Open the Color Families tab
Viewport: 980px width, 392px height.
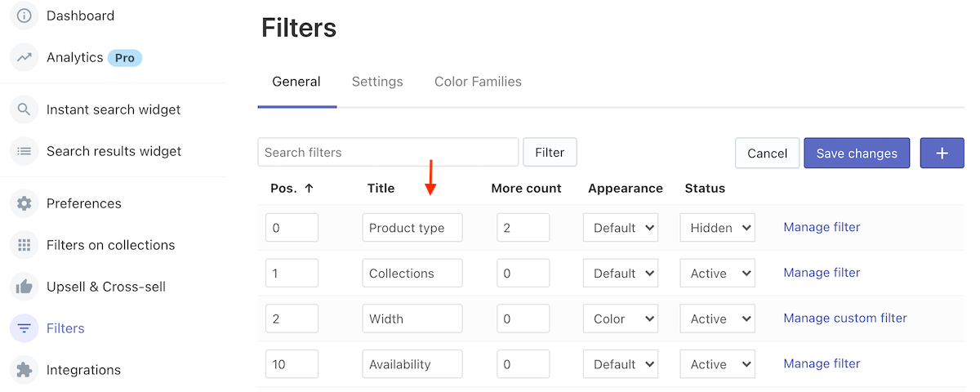478,82
